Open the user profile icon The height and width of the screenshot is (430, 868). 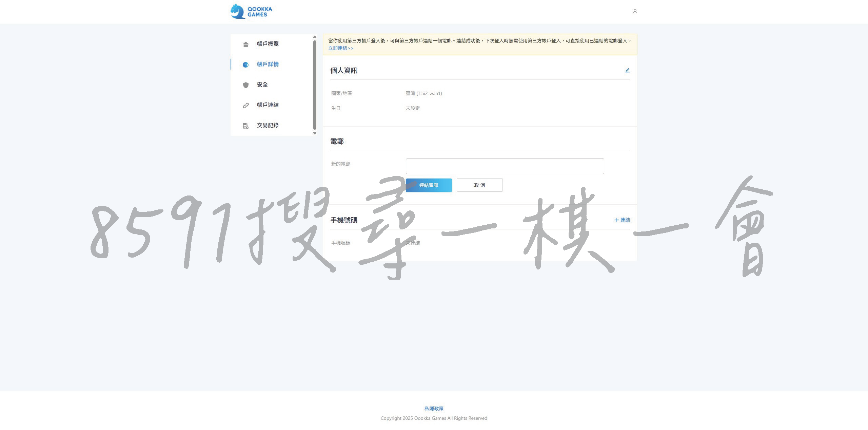coord(635,12)
